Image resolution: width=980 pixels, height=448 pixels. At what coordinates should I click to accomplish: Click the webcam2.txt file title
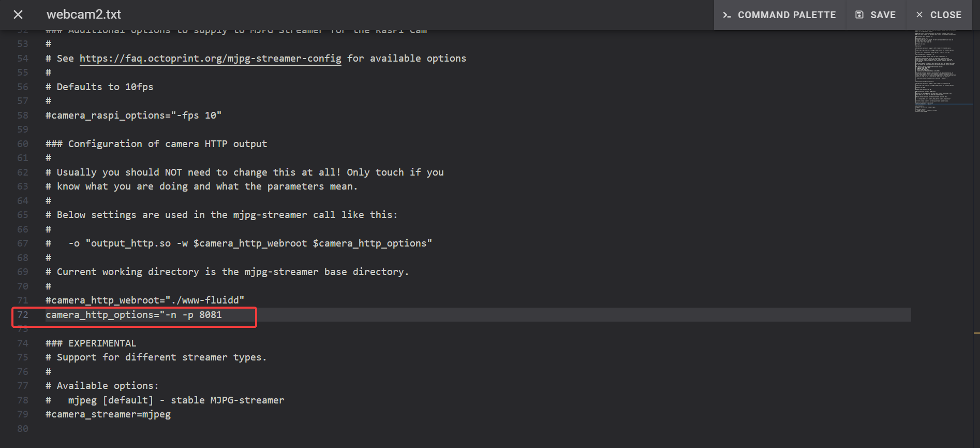84,15
